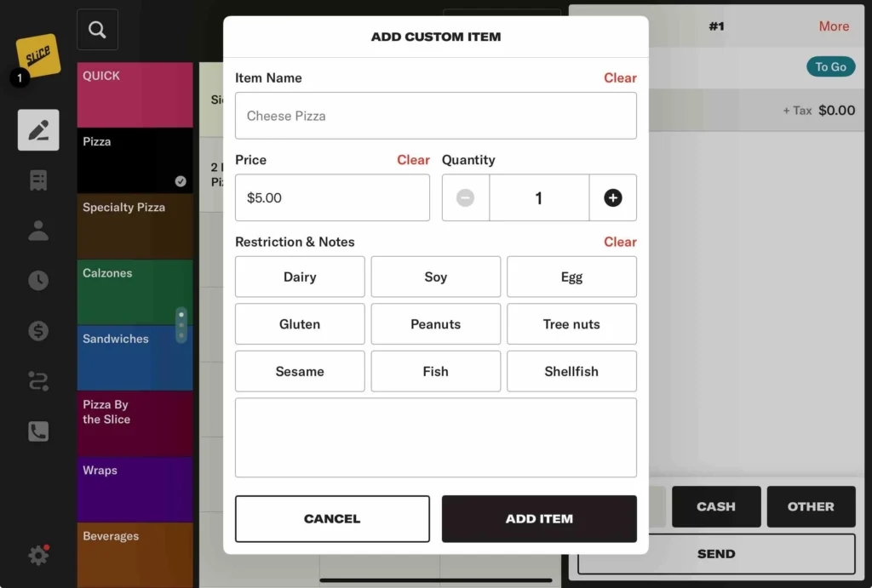Select the orange Beverages category tile
The height and width of the screenshot is (588, 872).
(135, 554)
